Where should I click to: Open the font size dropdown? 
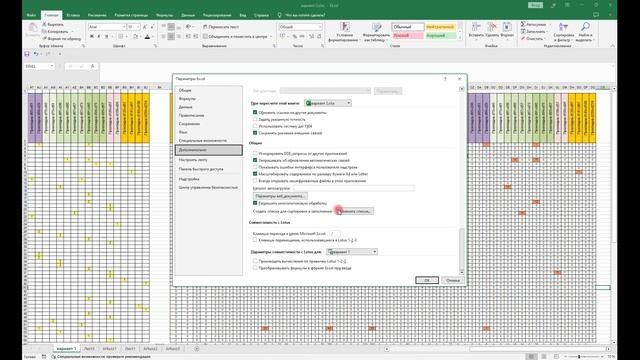pyautogui.click(x=138, y=27)
